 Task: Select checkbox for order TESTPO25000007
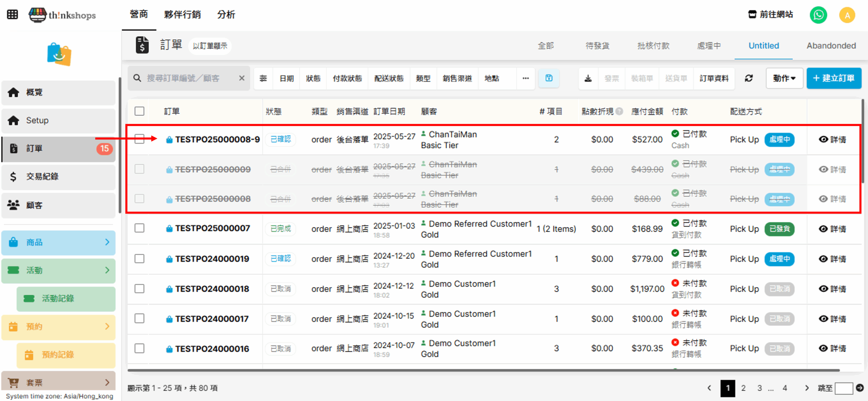(139, 228)
